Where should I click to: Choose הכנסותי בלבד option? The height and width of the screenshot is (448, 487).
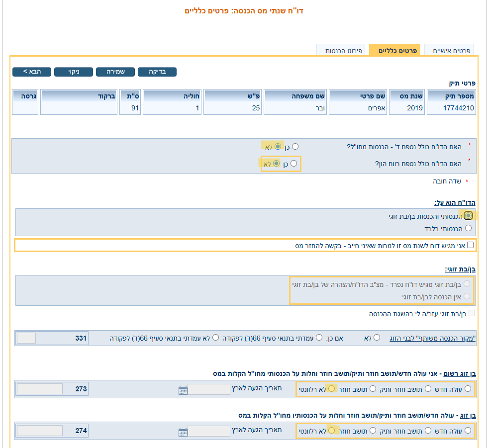(x=469, y=228)
